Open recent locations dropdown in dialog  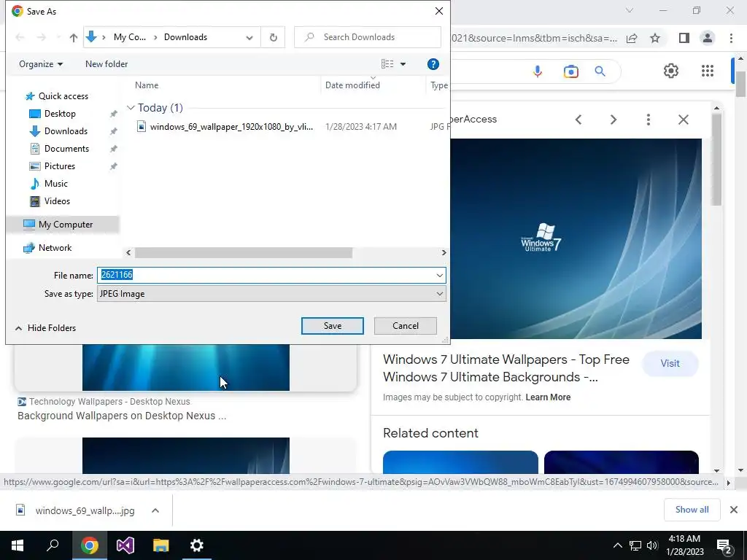click(58, 37)
